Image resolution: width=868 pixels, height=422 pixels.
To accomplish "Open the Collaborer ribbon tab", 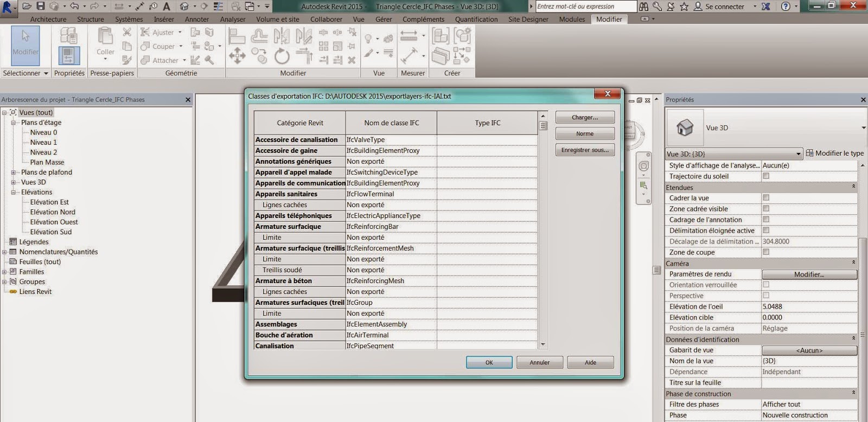I will (x=326, y=19).
